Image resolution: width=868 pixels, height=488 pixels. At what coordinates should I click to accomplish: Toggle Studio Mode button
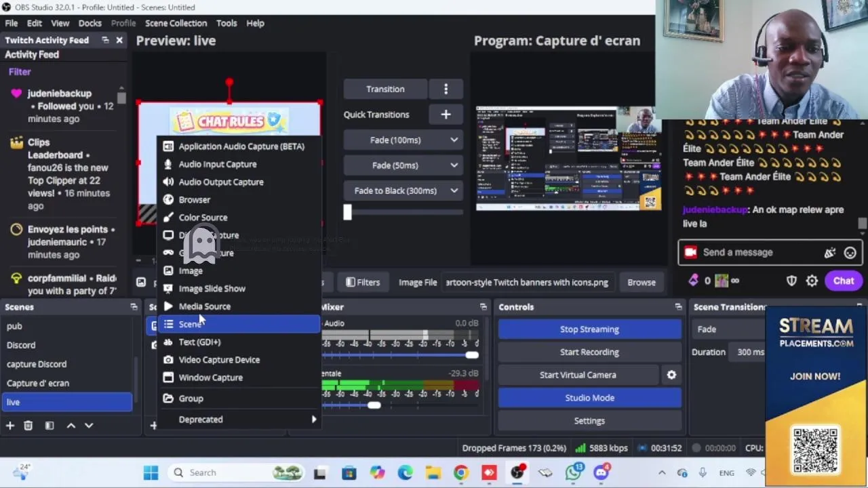[x=589, y=398]
